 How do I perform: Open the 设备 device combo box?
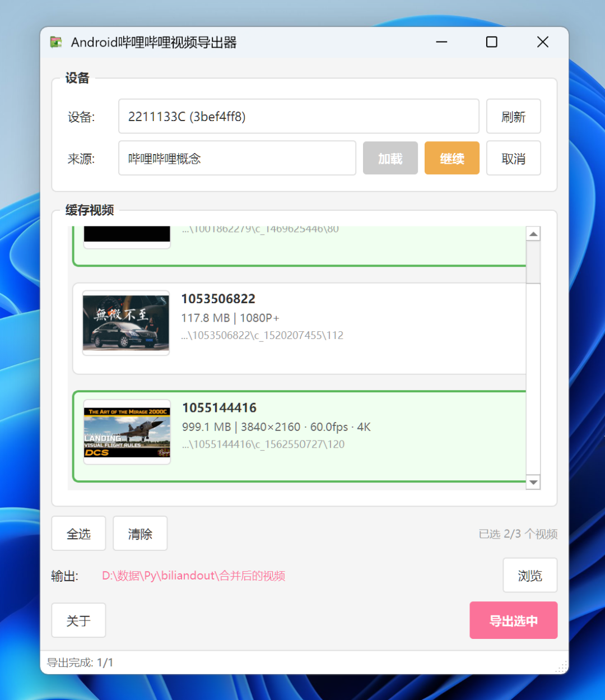pyautogui.click(x=299, y=117)
